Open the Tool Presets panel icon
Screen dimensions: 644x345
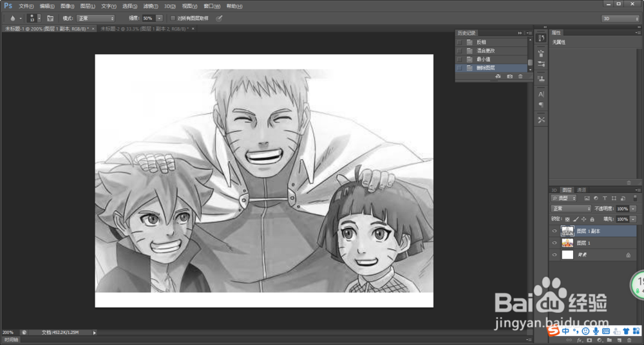point(542,120)
